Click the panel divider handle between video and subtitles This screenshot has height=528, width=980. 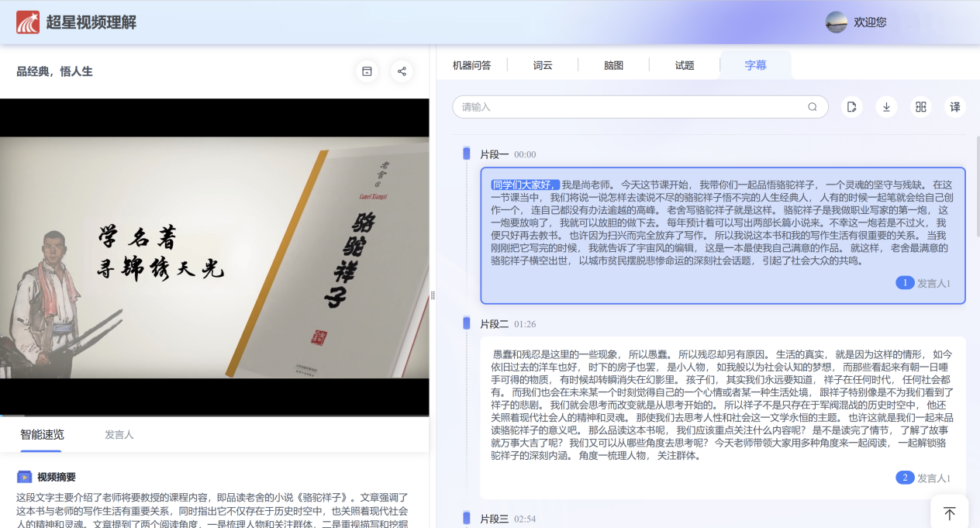point(433,295)
